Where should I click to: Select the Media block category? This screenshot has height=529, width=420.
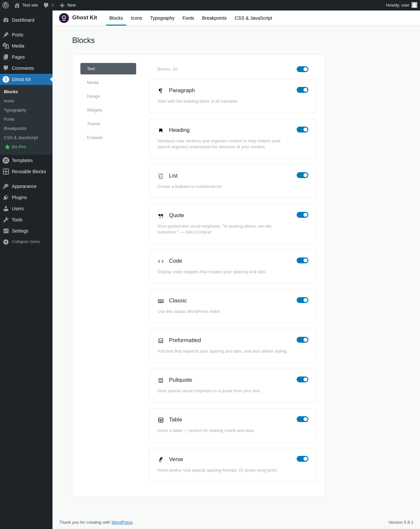click(x=108, y=83)
